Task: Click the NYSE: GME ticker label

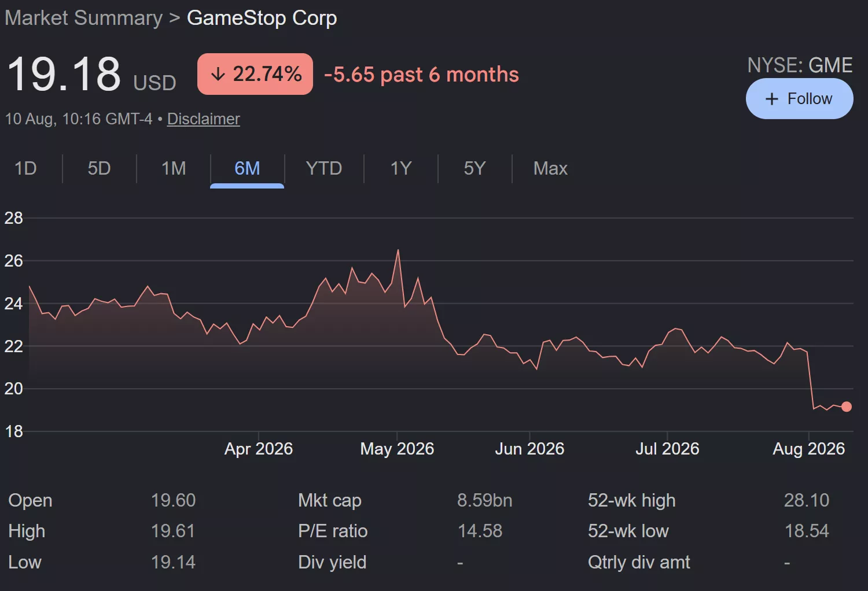Action: point(800,65)
